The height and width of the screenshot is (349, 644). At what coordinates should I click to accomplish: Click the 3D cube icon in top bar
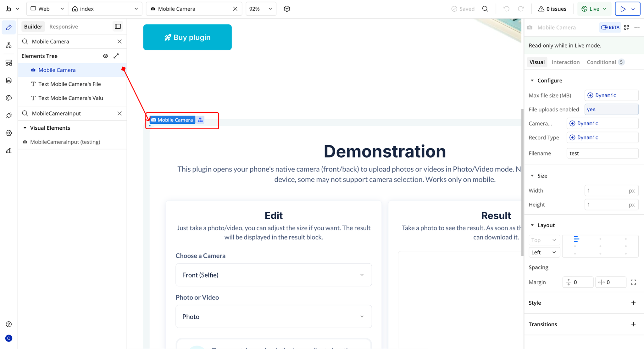[287, 9]
